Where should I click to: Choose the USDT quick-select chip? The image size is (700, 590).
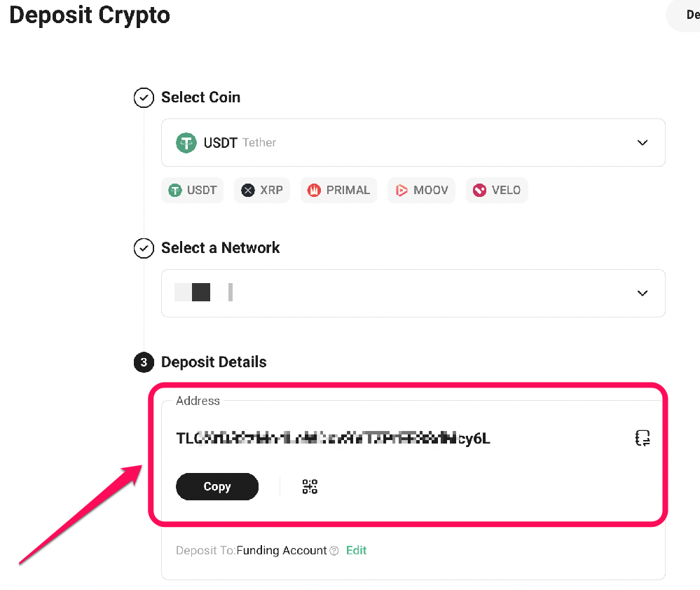[x=193, y=190]
